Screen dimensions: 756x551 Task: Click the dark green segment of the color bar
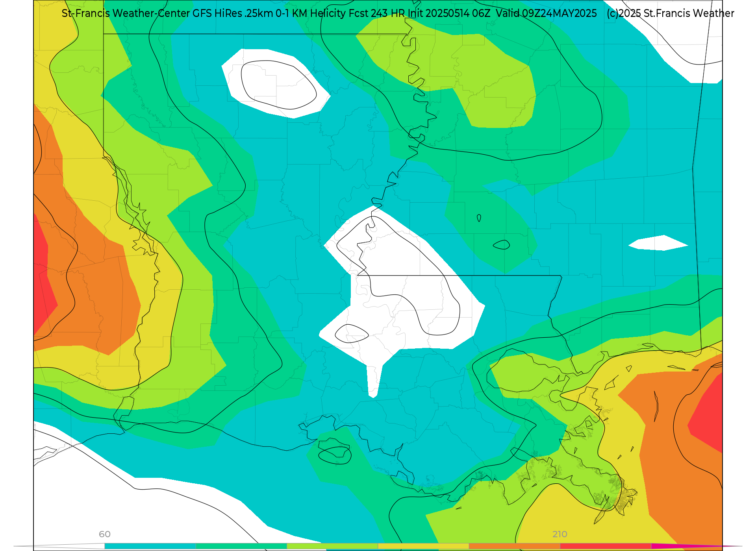241,546
